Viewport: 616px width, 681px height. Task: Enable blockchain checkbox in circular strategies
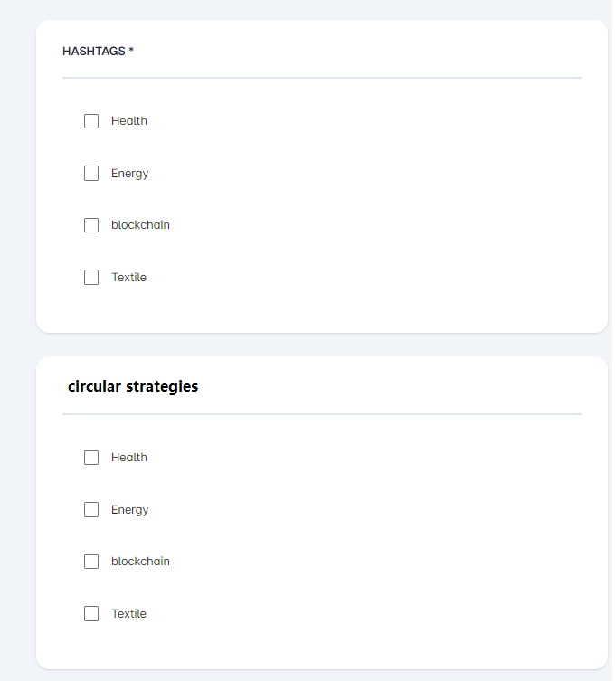pyautogui.click(x=91, y=562)
